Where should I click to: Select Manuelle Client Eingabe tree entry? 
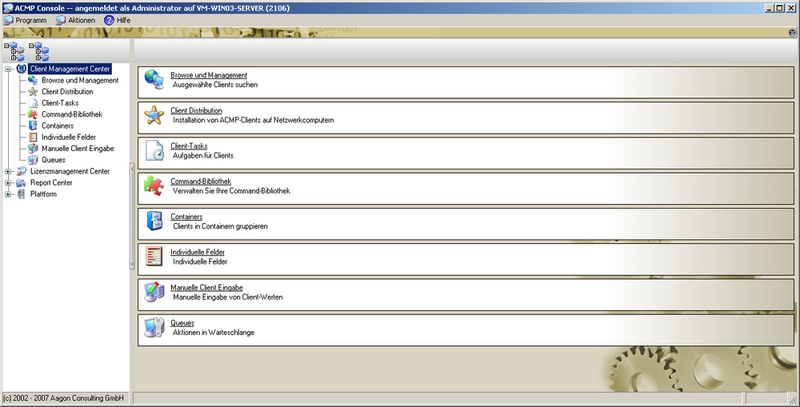78,148
